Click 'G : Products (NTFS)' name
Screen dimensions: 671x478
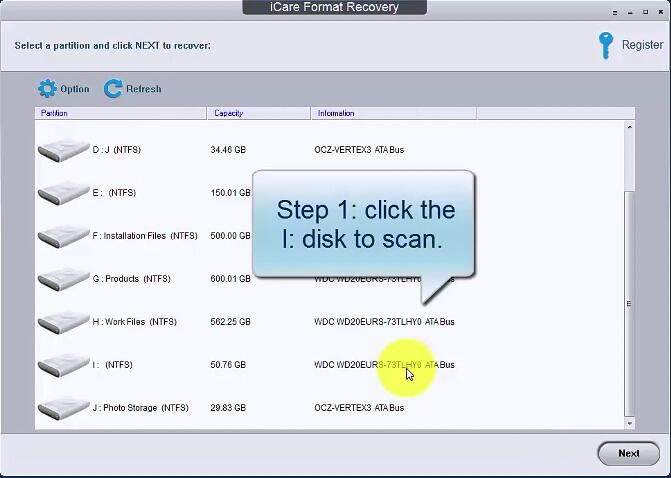[131, 279]
